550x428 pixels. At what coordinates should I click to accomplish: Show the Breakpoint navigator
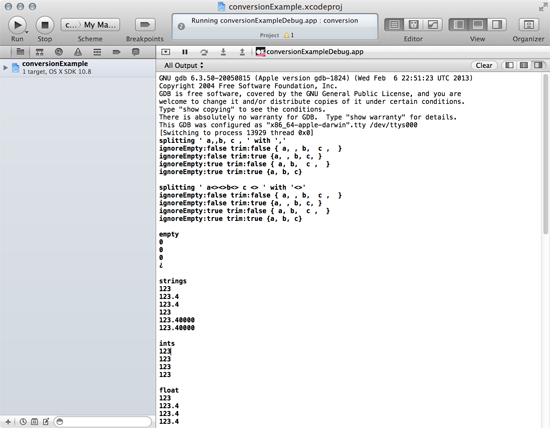pos(116,52)
